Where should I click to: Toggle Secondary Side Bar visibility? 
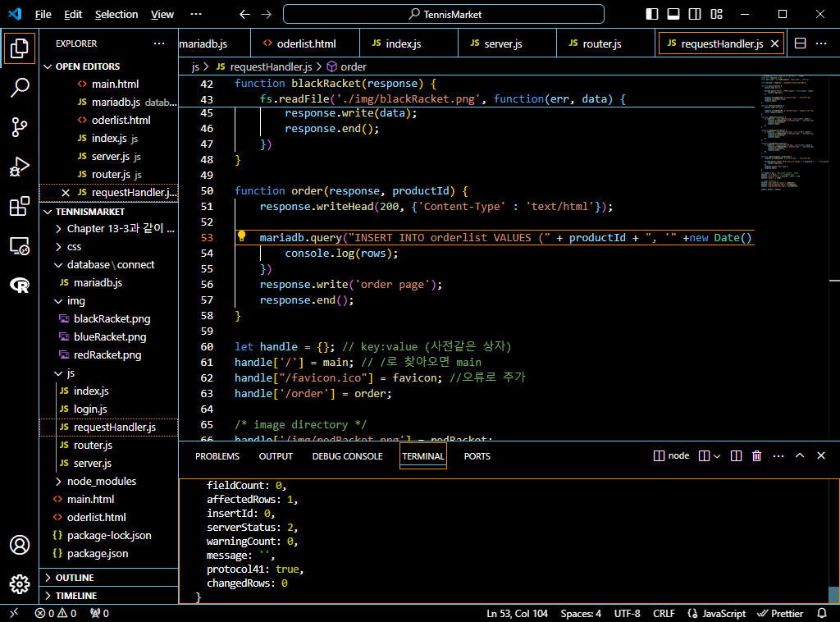(695, 15)
